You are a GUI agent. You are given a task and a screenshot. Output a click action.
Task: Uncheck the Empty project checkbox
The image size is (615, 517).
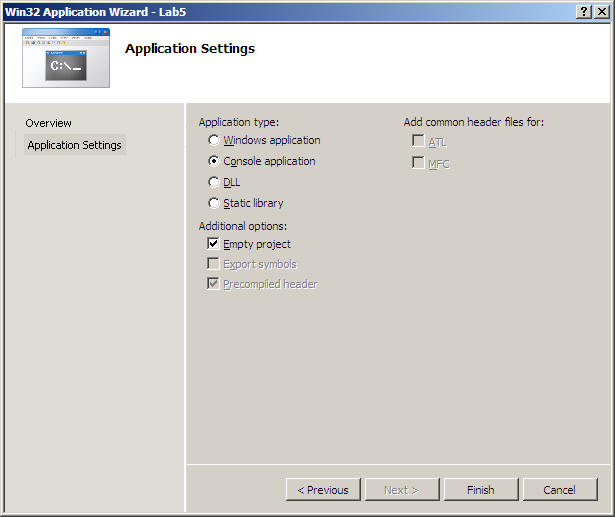[213, 244]
